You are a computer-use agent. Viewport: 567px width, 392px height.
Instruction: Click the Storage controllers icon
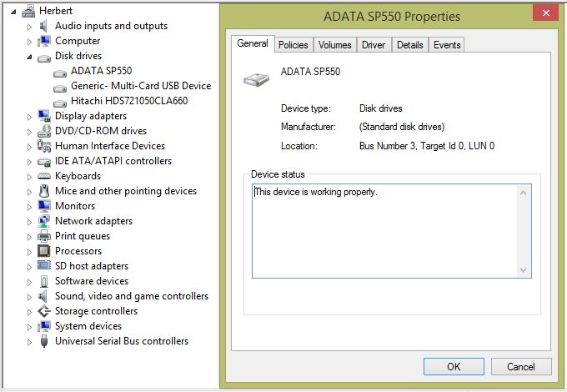(x=44, y=311)
